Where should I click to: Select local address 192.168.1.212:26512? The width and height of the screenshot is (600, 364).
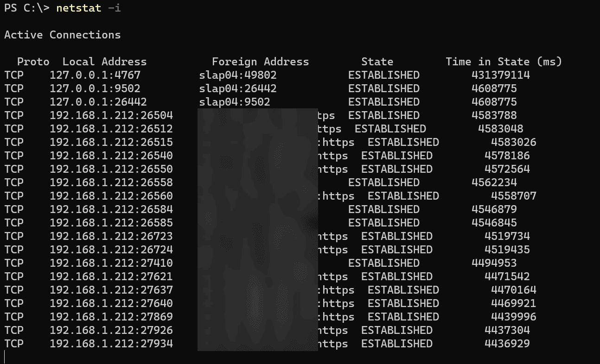pos(111,129)
